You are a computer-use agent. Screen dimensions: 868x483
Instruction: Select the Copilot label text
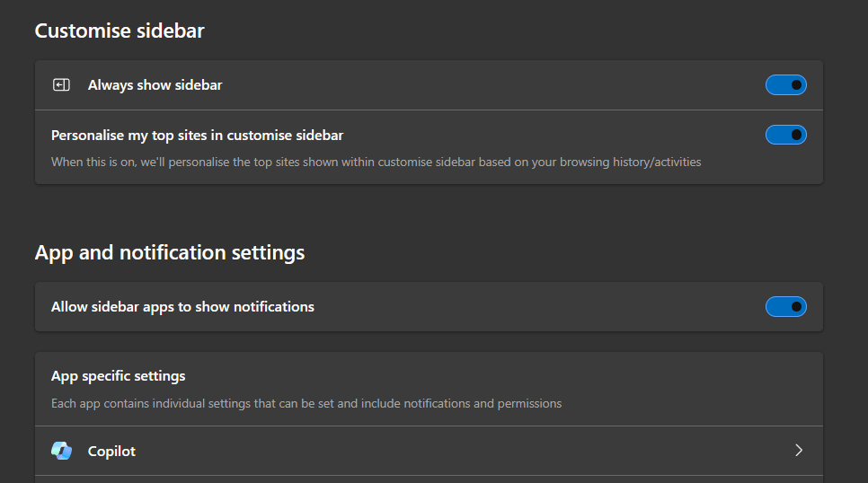tap(111, 452)
